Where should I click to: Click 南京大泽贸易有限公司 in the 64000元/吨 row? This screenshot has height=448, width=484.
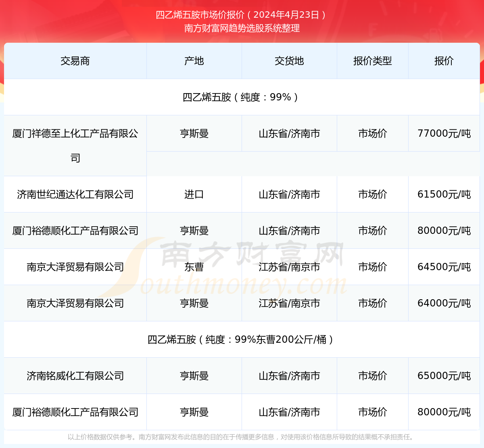click(75, 303)
